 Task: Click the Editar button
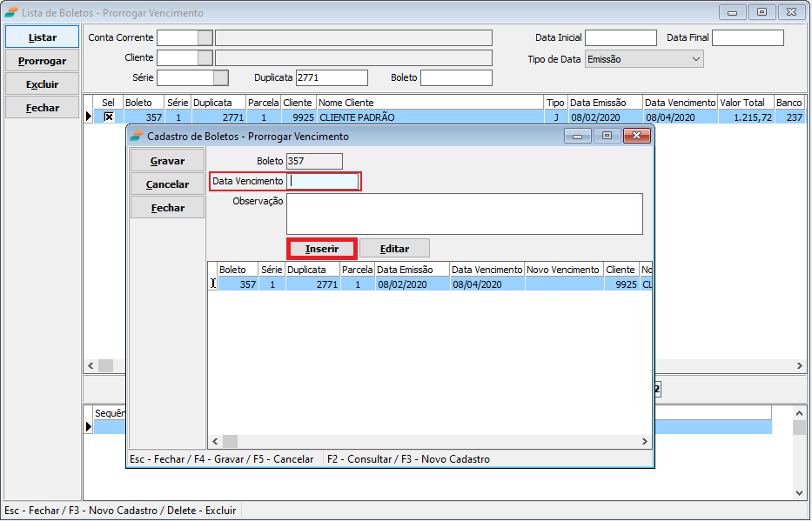(x=394, y=249)
